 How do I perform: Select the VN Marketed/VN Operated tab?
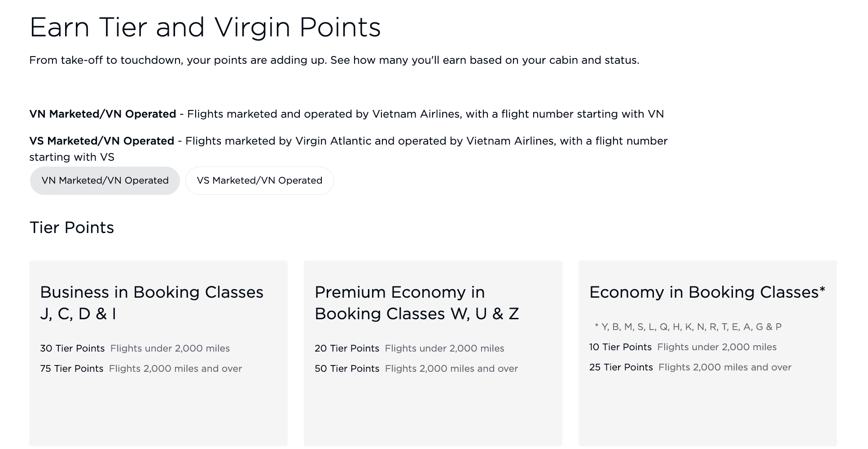(x=105, y=180)
